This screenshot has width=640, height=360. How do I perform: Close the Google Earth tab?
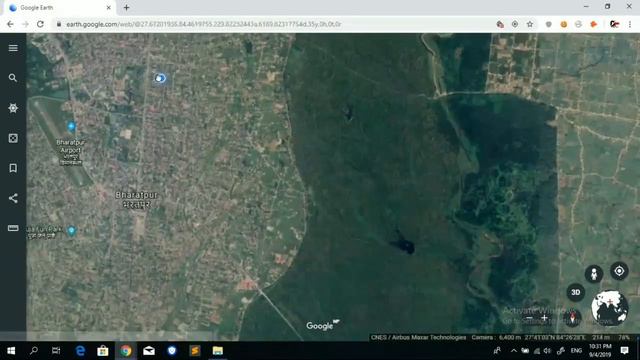[x=109, y=7]
